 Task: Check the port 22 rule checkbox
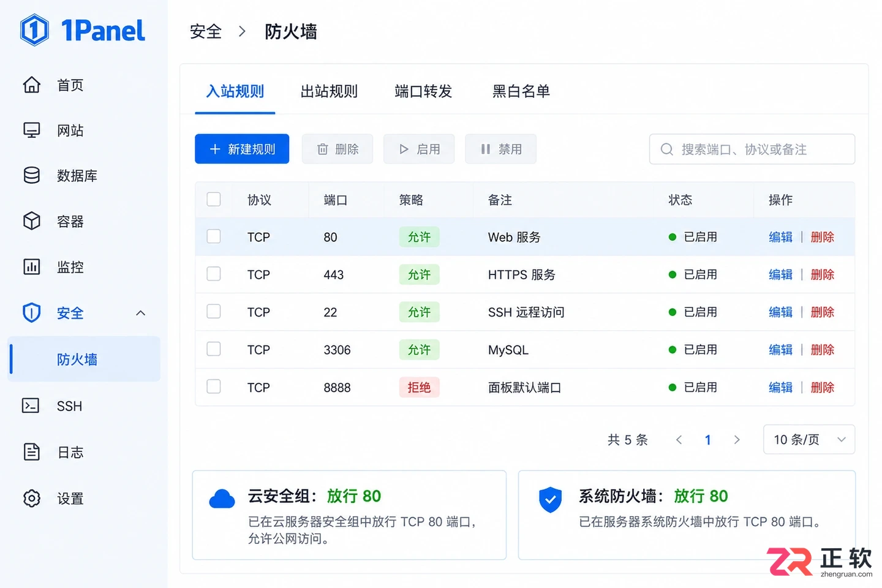214,311
